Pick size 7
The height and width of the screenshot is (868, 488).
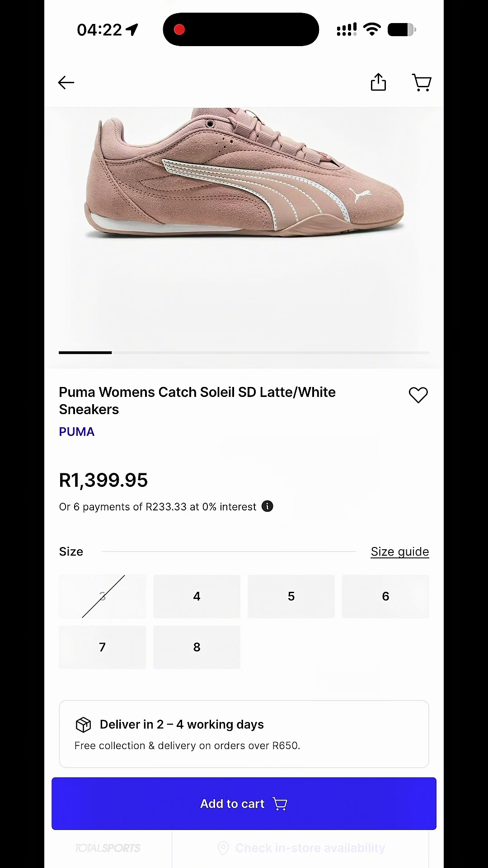point(102,647)
